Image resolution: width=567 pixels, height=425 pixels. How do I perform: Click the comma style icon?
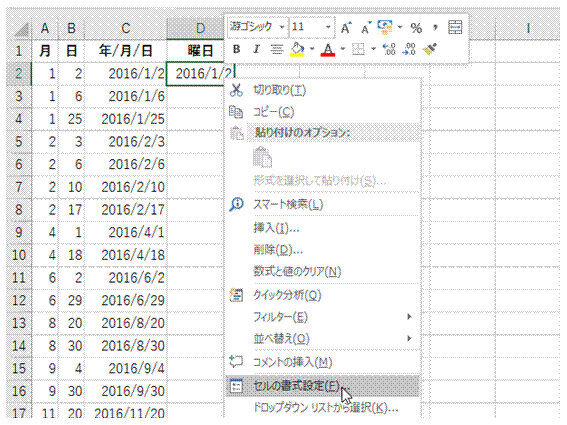click(x=435, y=27)
